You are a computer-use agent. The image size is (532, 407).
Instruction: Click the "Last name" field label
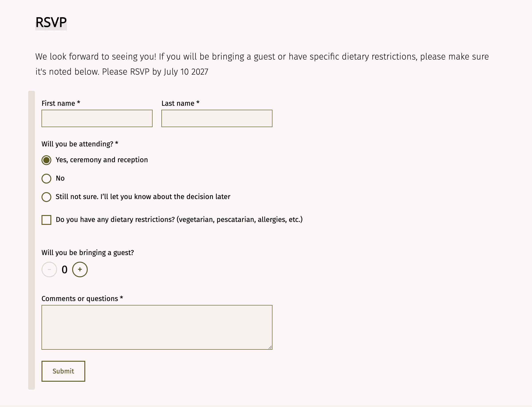pos(178,104)
